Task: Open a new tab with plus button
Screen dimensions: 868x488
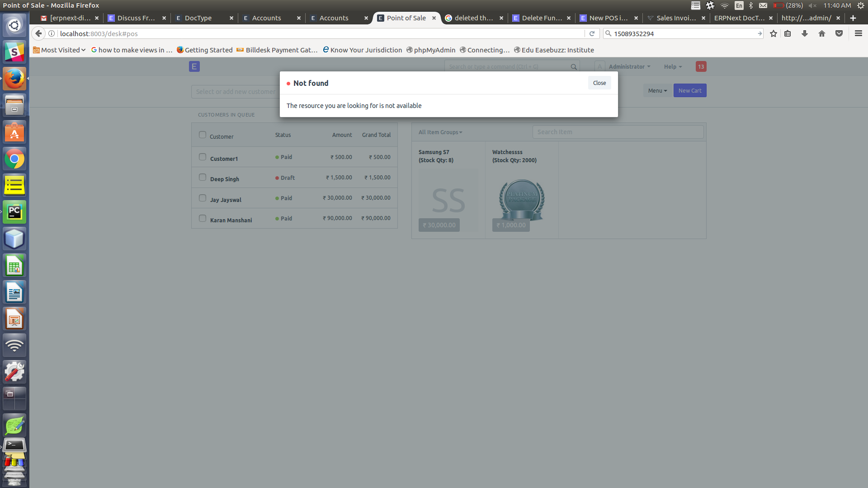Action: (x=853, y=18)
